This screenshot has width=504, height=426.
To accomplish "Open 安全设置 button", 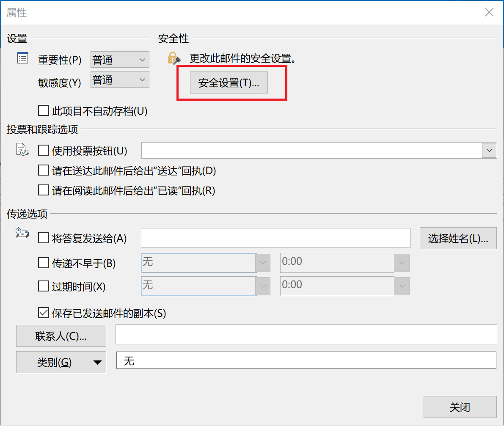I will click(x=229, y=83).
